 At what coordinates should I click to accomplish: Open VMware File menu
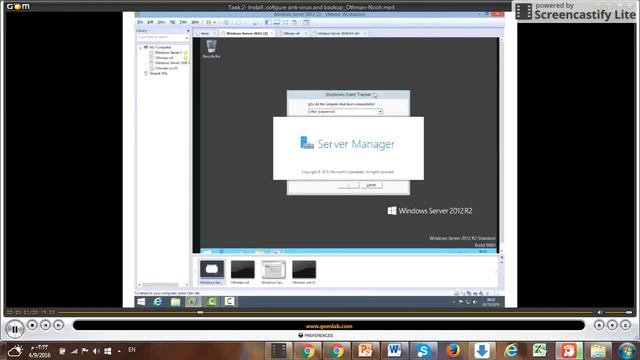click(x=140, y=22)
